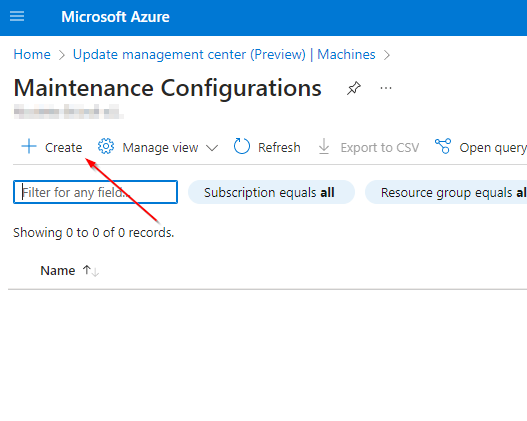Click the Refresh button label
The height and width of the screenshot is (421, 527).
click(x=279, y=148)
